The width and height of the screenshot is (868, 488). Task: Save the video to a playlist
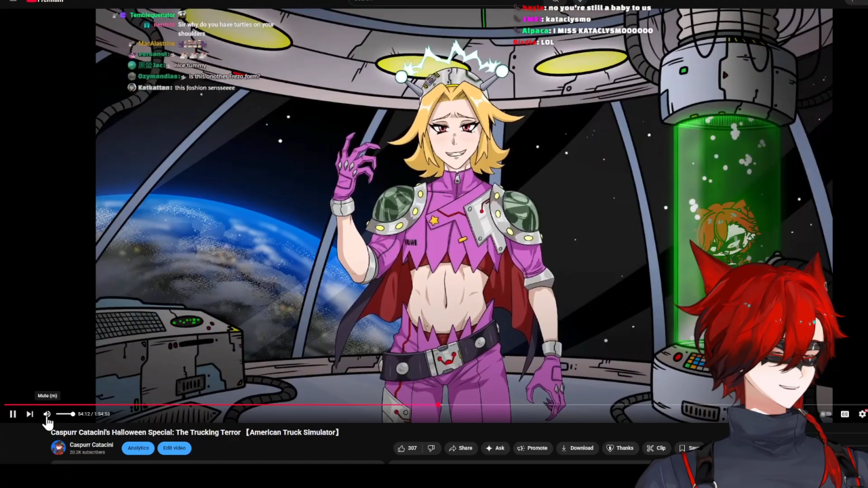[688, 448]
